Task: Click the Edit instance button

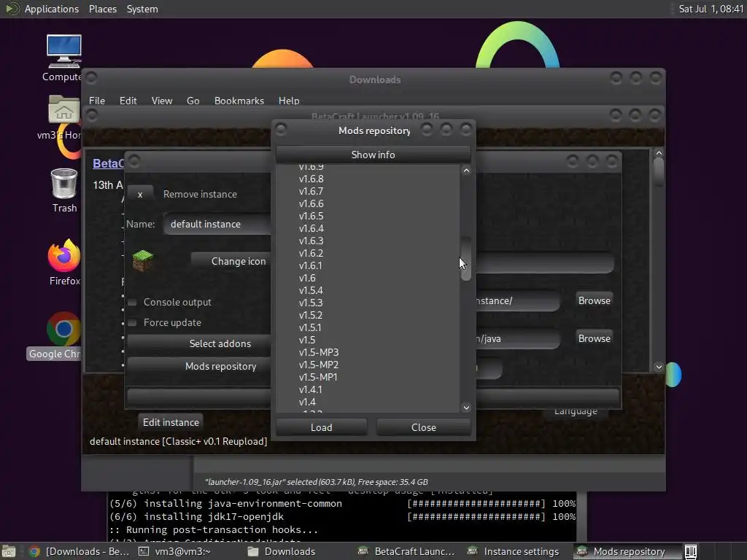Action: [x=171, y=422]
